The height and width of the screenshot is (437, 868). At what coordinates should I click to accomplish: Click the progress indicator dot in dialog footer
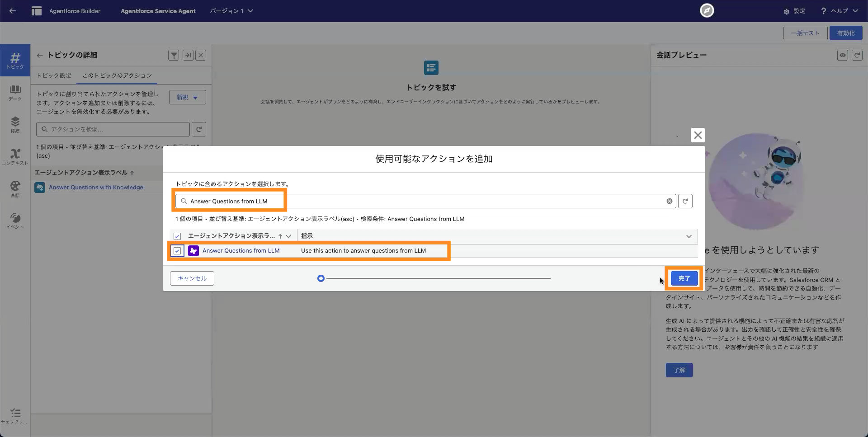(x=321, y=278)
